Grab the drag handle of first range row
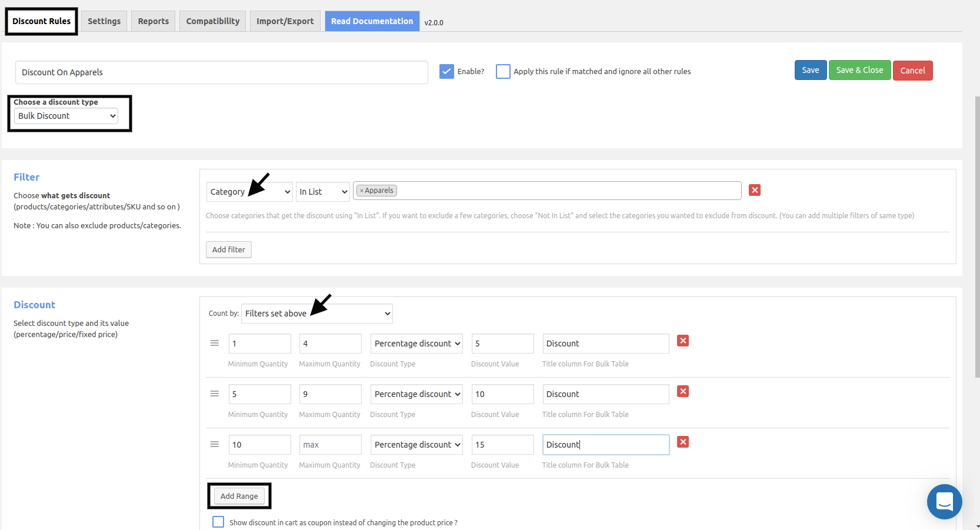This screenshot has width=980, height=530. coord(215,343)
